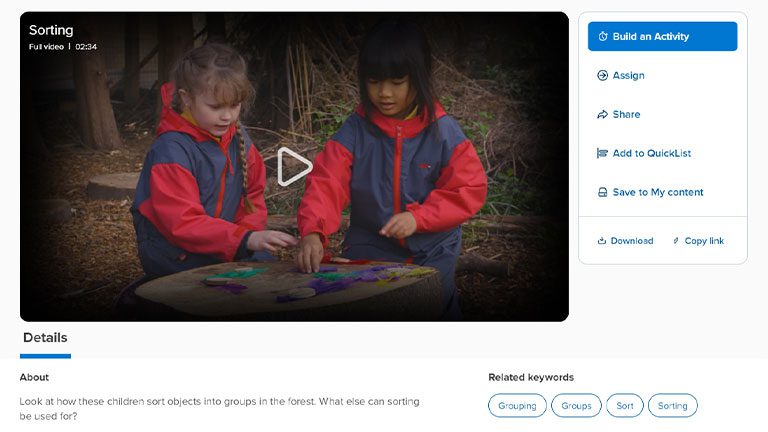
Task: Download the video
Action: [x=625, y=240]
